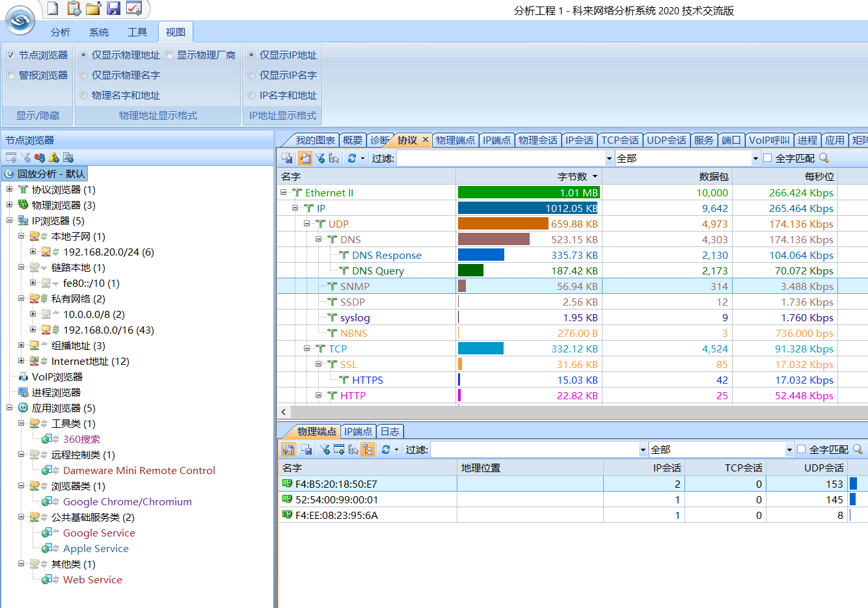Select Google Chrome/Chromium in application browser

coord(127,502)
